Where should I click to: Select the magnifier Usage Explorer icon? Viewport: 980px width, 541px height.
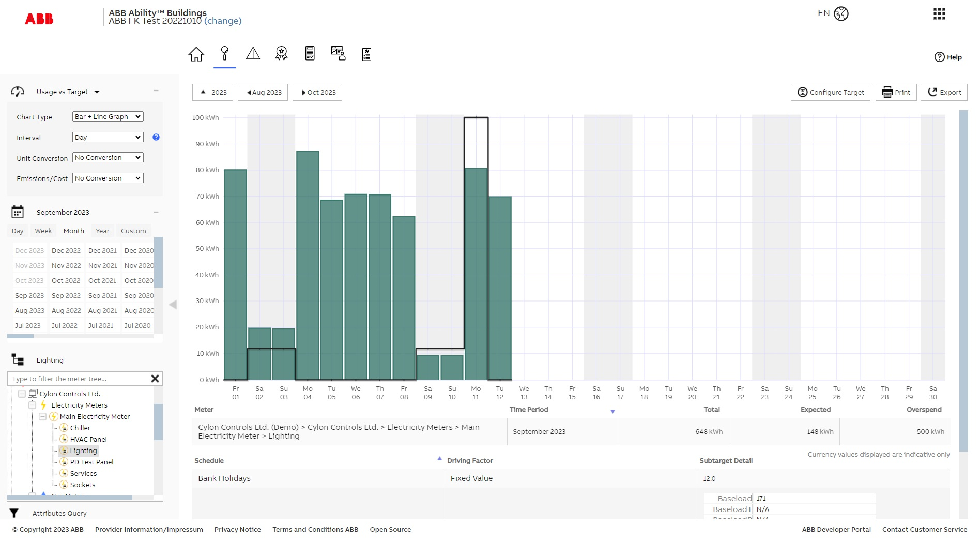(x=224, y=53)
